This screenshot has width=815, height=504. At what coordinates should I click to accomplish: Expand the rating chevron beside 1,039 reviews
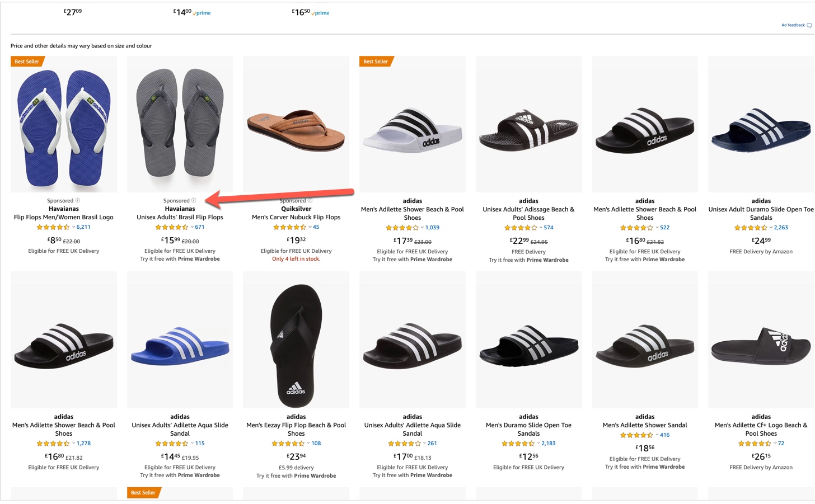pyautogui.click(x=422, y=228)
